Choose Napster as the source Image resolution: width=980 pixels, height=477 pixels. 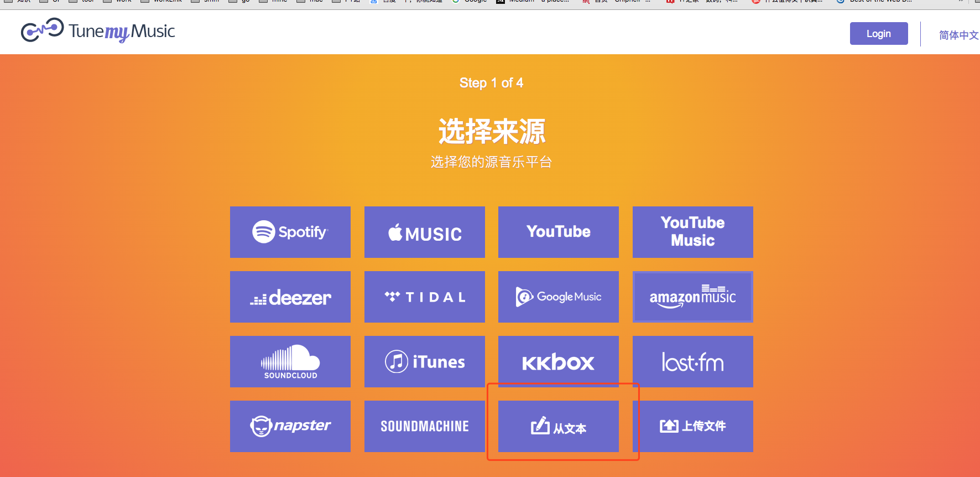tap(290, 426)
